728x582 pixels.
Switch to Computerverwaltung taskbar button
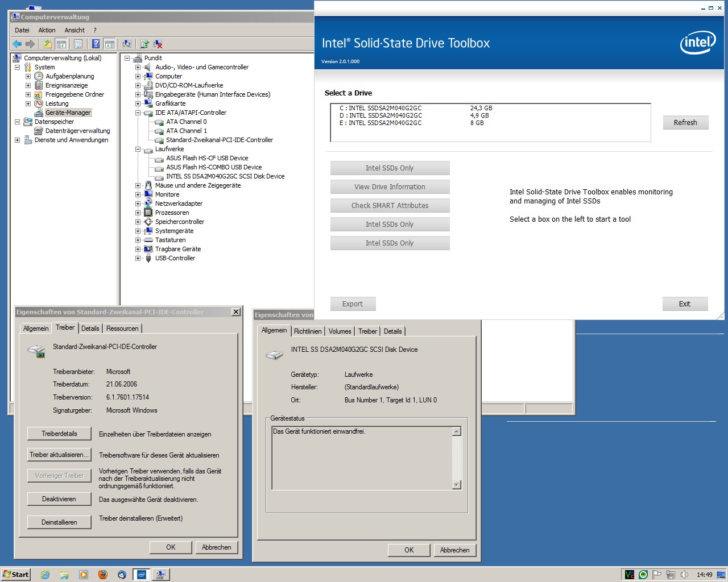coord(160,575)
